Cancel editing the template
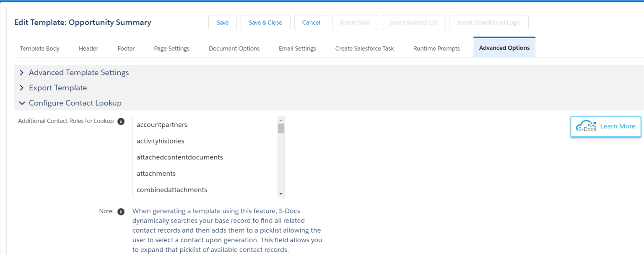The image size is (644, 254). [x=311, y=23]
